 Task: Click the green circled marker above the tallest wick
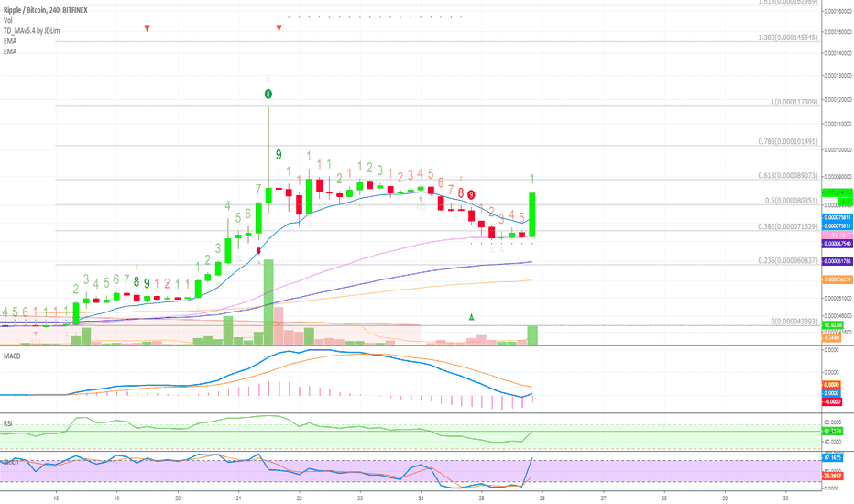(x=268, y=94)
